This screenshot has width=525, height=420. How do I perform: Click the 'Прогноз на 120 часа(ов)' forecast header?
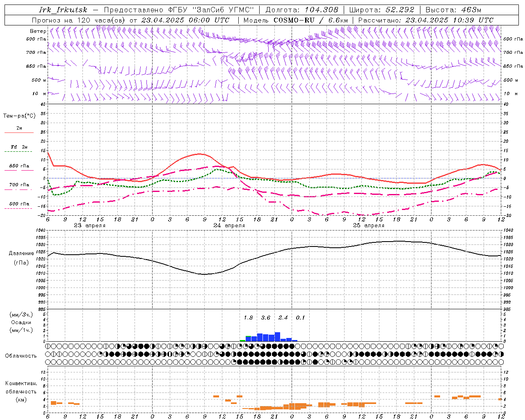point(79,20)
